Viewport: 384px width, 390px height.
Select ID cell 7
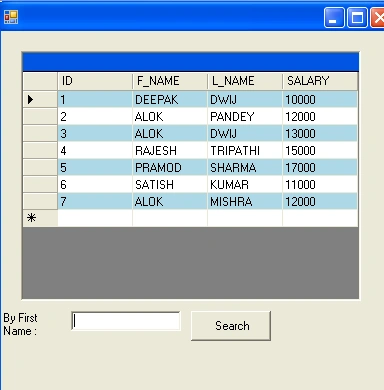click(x=95, y=201)
